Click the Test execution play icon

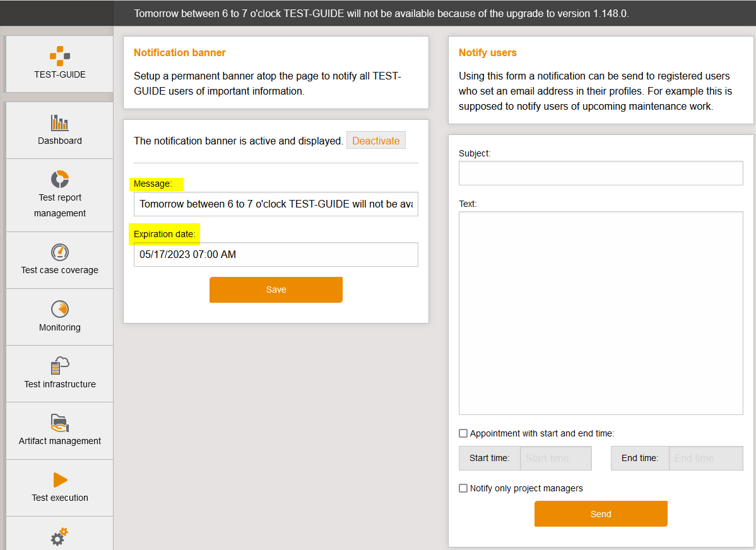(x=60, y=480)
